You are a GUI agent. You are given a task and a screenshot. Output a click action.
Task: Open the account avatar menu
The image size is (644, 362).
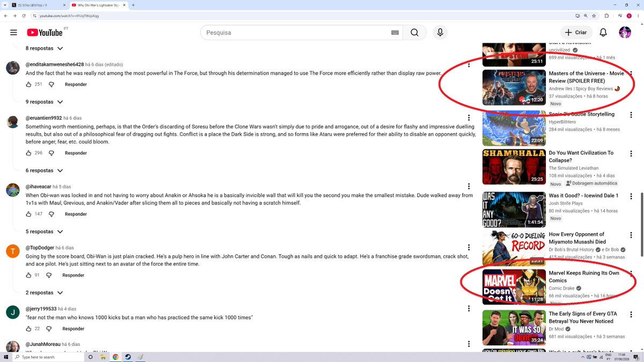tap(625, 33)
